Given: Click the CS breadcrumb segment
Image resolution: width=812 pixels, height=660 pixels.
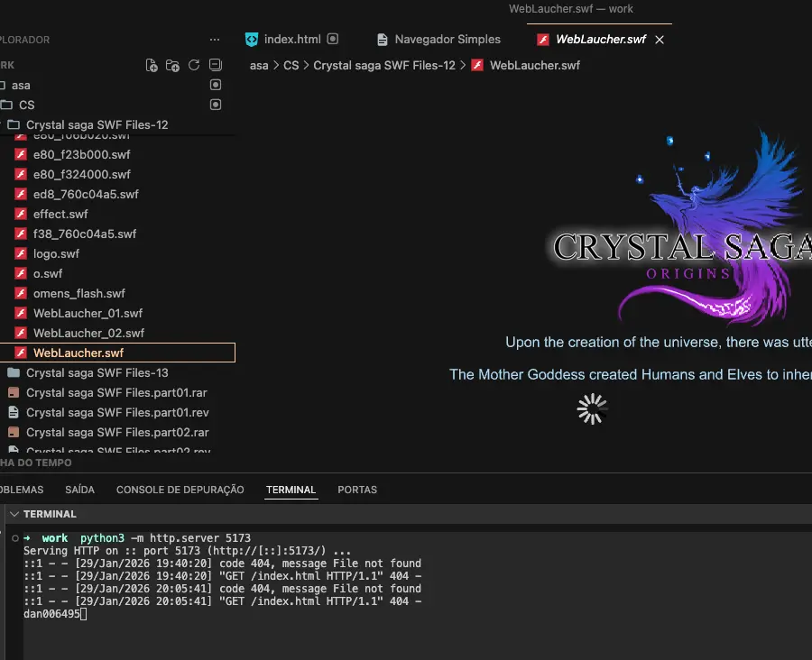Looking at the screenshot, I should coord(291,66).
